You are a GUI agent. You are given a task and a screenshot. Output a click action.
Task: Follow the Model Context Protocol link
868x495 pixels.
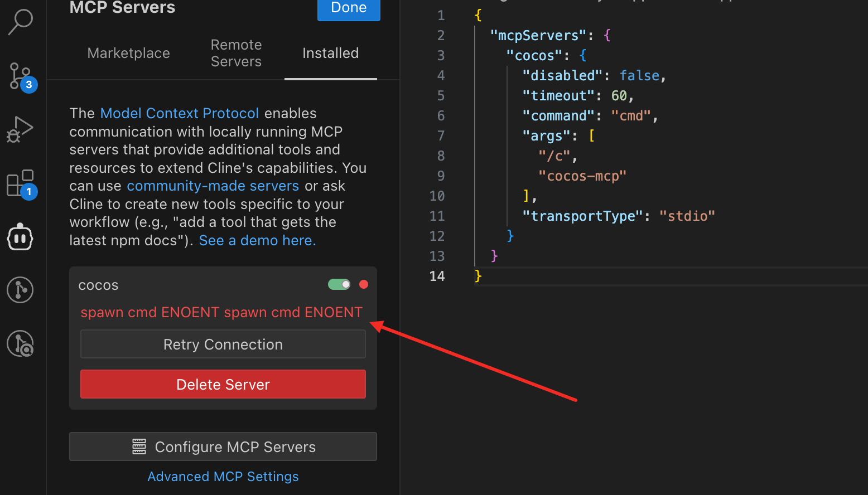(x=179, y=114)
